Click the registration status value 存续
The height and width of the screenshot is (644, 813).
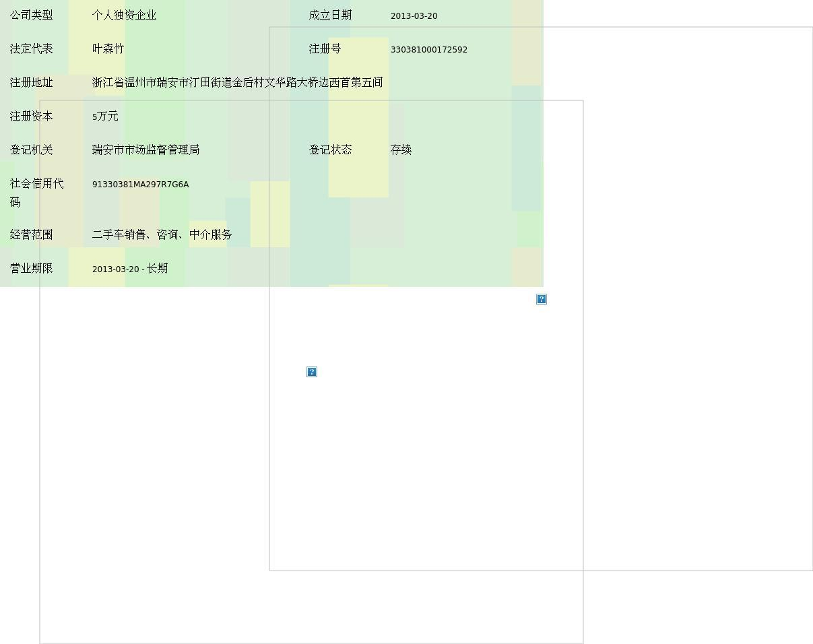point(401,150)
